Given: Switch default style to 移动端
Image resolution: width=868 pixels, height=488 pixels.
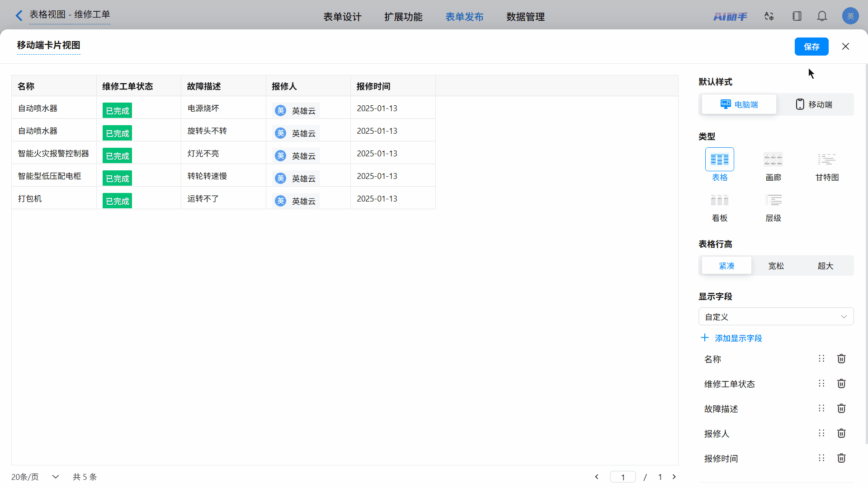Looking at the screenshot, I should (814, 104).
